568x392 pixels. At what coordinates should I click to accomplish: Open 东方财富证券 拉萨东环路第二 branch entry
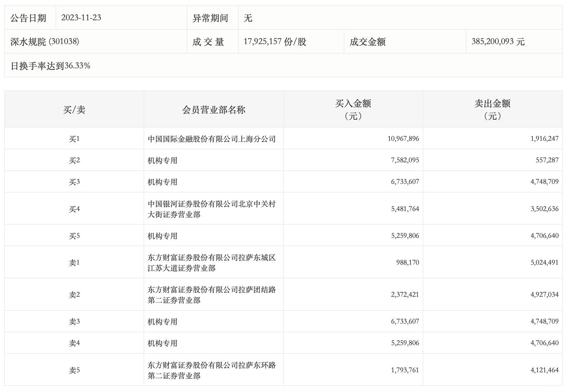tap(211, 370)
